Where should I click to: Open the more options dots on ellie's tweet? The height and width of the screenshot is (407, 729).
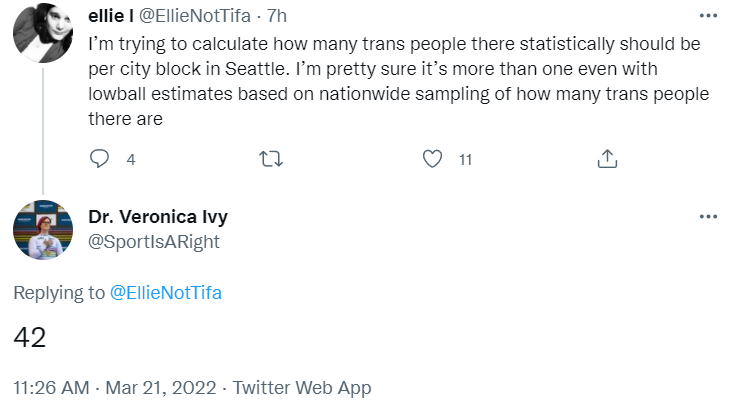[708, 16]
